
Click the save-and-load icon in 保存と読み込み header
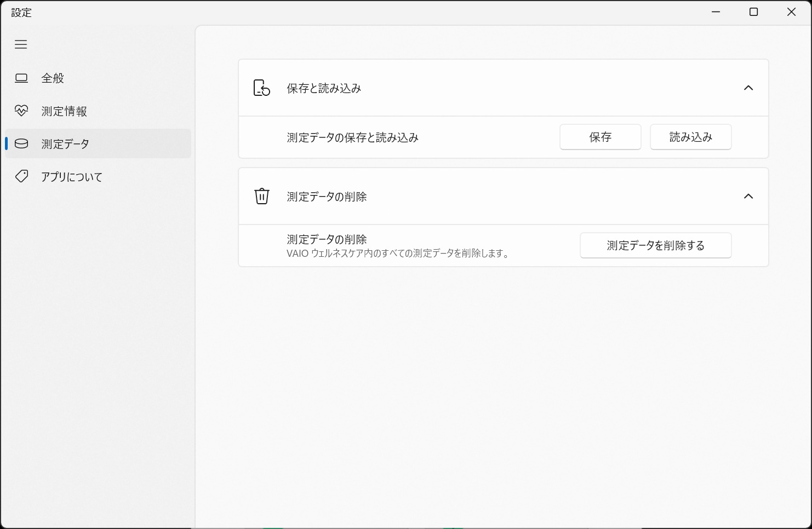(x=262, y=88)
